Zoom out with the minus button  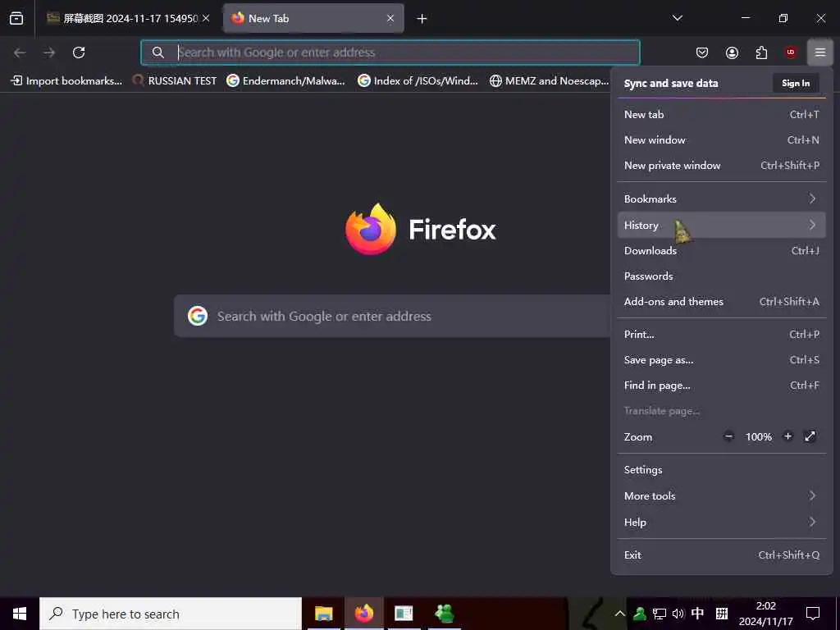pyautogui.click(x=728, y=436)
